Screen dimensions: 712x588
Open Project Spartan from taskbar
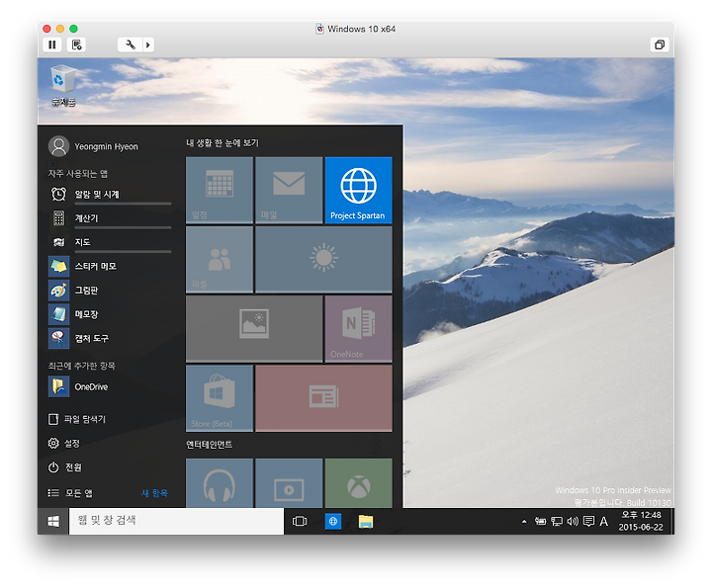pyautogui.click(x=333, y=522)
